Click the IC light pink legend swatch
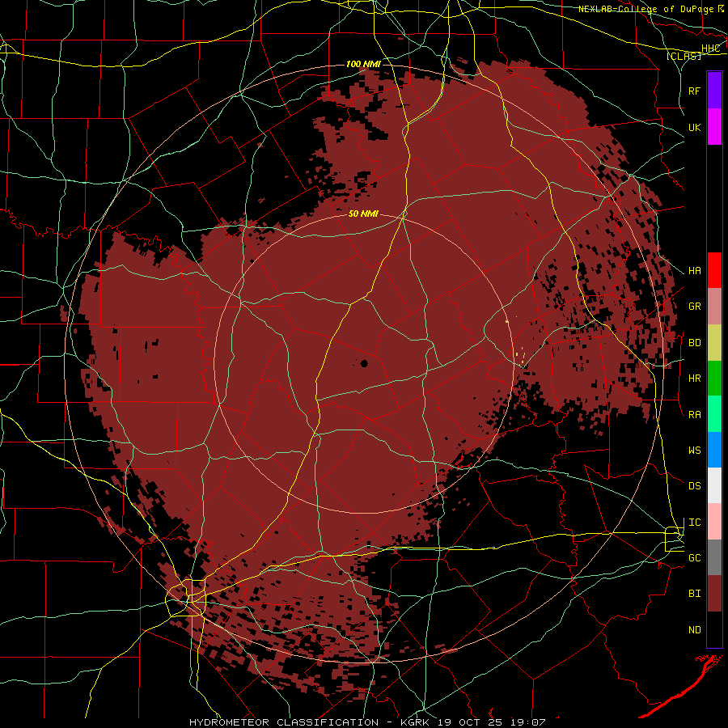This screenshot has width=728, height=728. click(x=714, y=522)
